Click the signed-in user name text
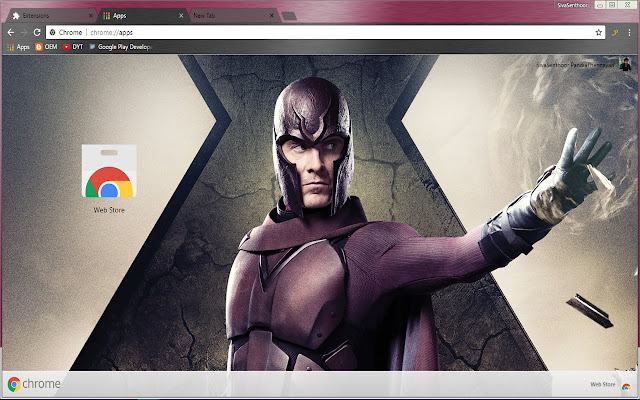Screen dimensions: 640x400 575,65
